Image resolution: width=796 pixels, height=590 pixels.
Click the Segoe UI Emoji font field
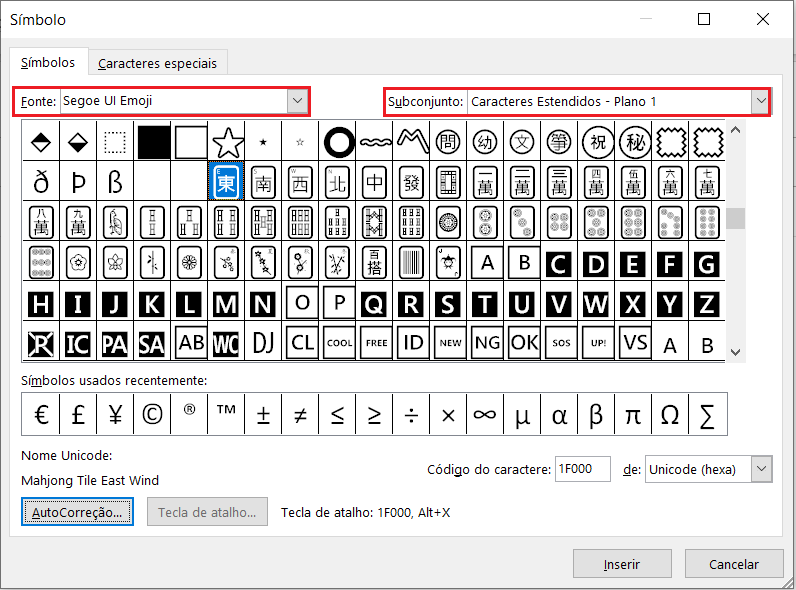(x=175, y=101)
